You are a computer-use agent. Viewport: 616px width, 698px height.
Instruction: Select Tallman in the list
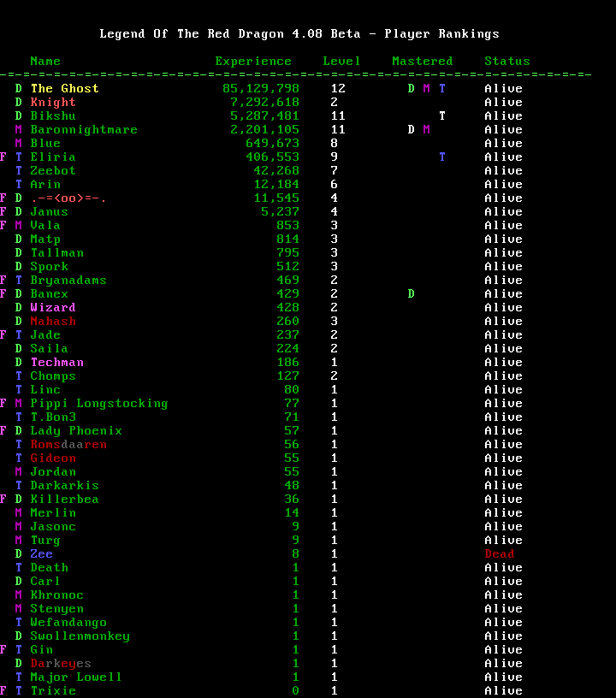tap(57, 253)
